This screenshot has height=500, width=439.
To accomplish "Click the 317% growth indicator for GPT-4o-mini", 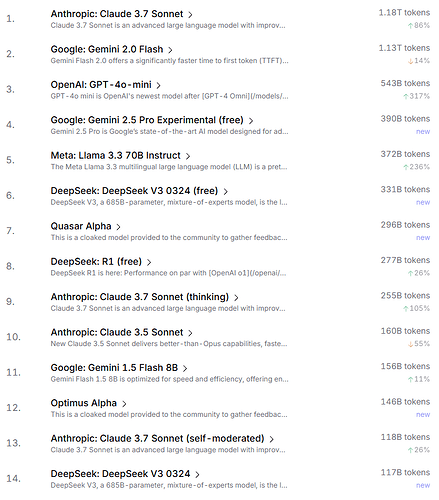I will pos(416,96).
